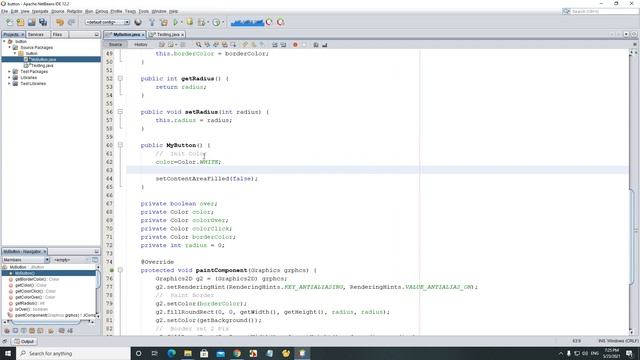Switch to the Files tab
Viewport: 640px width, 360px height.
(x=57, y=35)
